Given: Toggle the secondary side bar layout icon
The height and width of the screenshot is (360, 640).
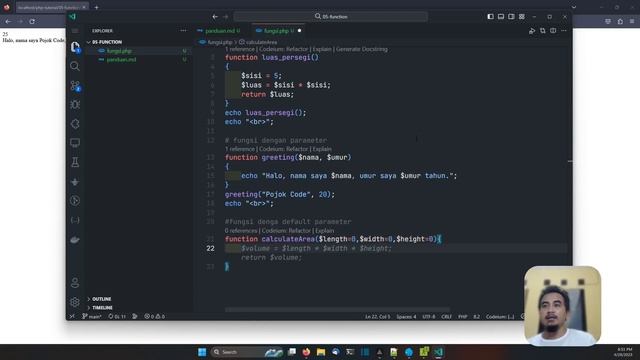Looking at the screenshot, I should (511, 17).
